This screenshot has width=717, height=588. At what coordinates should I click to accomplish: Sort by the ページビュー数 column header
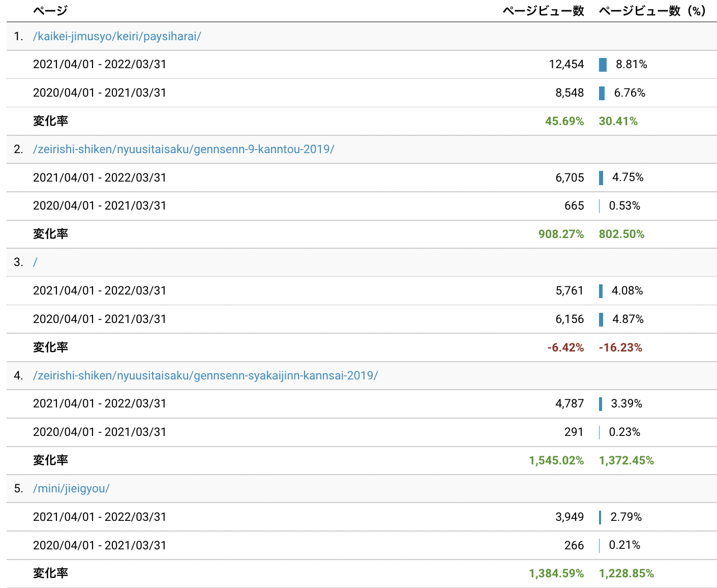point(543,11)
